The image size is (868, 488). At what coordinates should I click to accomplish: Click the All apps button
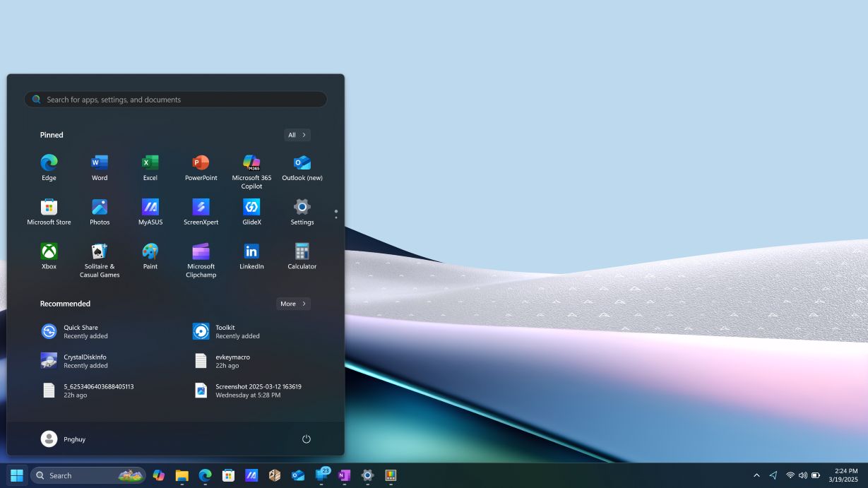[297, 135]
